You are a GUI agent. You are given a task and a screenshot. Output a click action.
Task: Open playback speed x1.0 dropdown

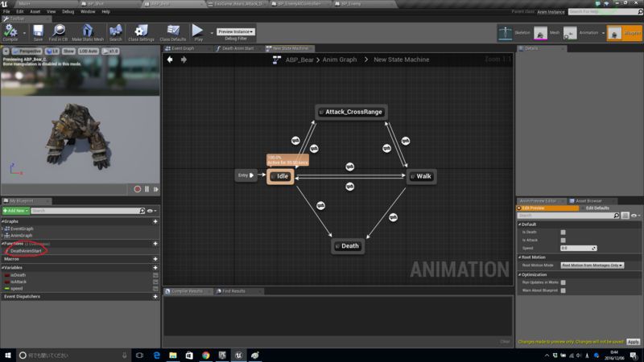click(110, 51)
